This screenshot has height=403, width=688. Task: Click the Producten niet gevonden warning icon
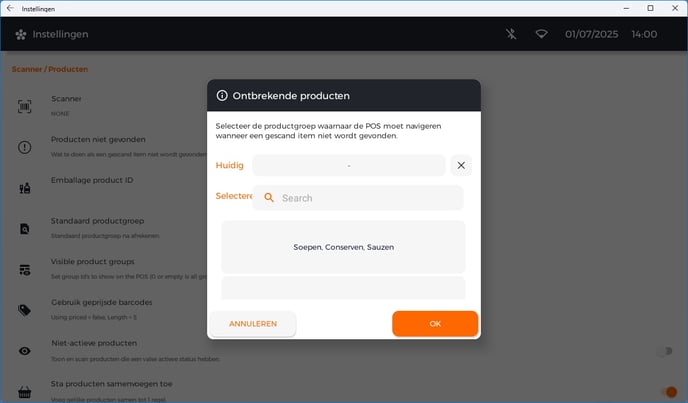pos(25,147)
